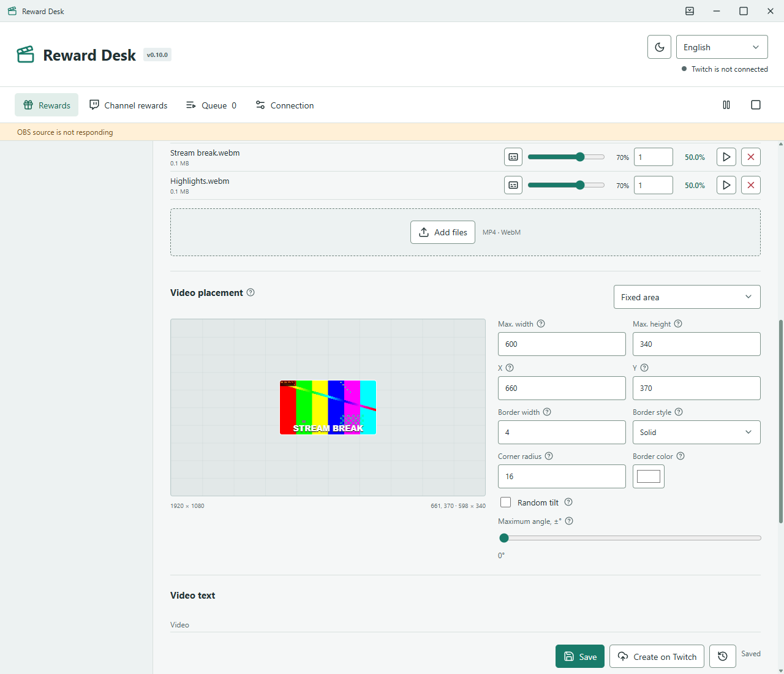The width and height of the screenshot is (784, 674).
Task: Remove Stream break.webm from the list
Action: pyautogui.click(x=751, y=157)
